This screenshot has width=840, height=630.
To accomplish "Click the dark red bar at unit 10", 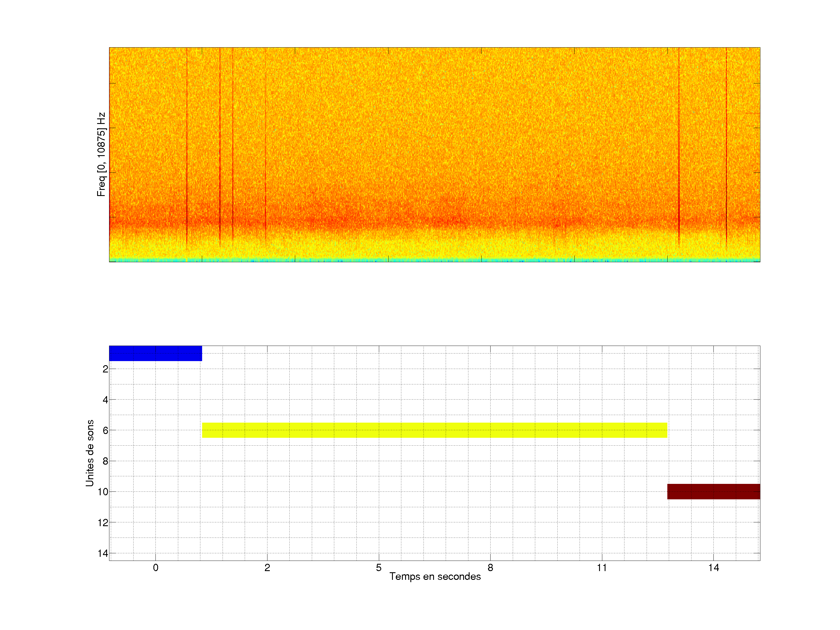I will coord(713,491).
